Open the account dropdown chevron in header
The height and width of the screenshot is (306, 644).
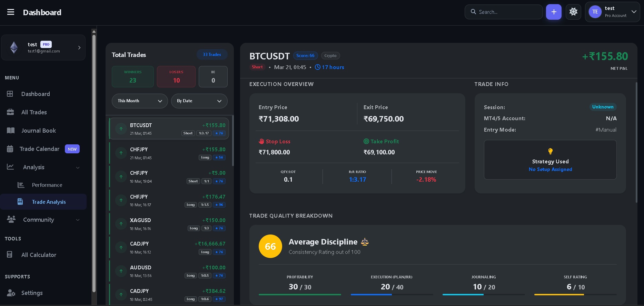click(634, 12)
